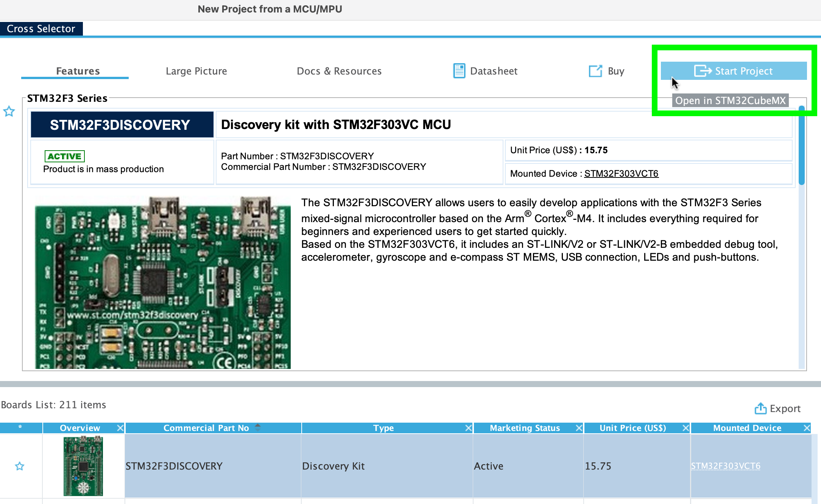Open the STM32F303VCT6 mounted device link
821x504 pixels.
point(621,173)
